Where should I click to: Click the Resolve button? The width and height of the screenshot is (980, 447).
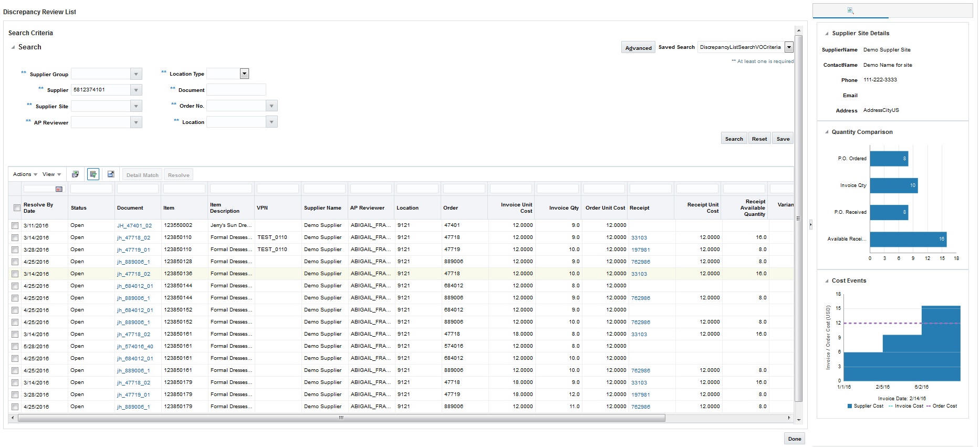179,175
